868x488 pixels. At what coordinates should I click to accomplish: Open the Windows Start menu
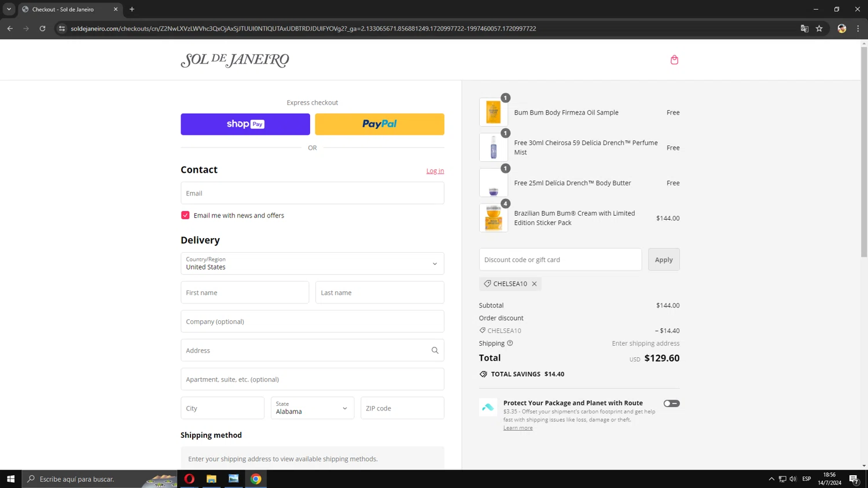point(10,479)
